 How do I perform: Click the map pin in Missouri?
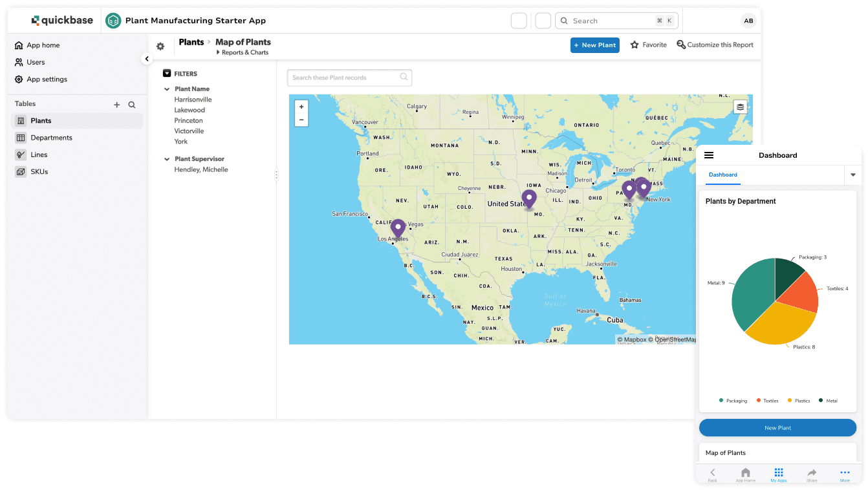[x=529, y=199]
